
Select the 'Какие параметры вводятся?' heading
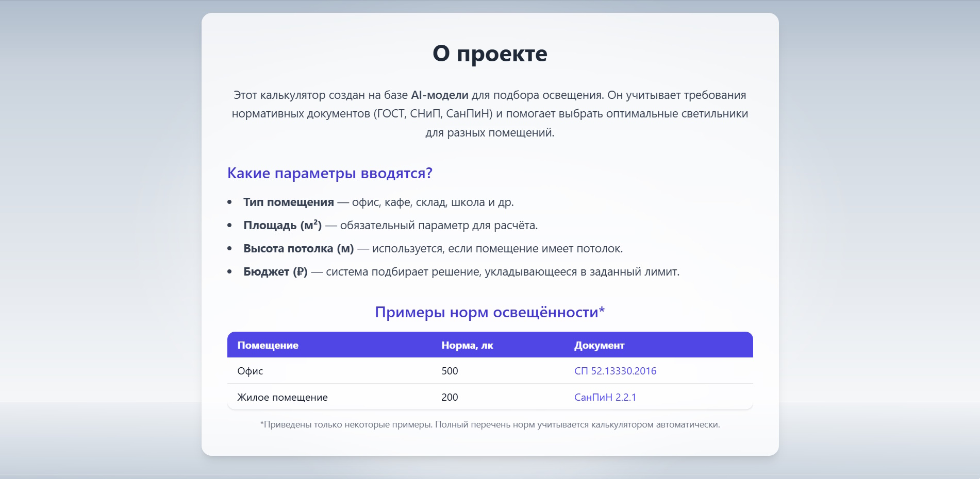[x=330, y=173]
